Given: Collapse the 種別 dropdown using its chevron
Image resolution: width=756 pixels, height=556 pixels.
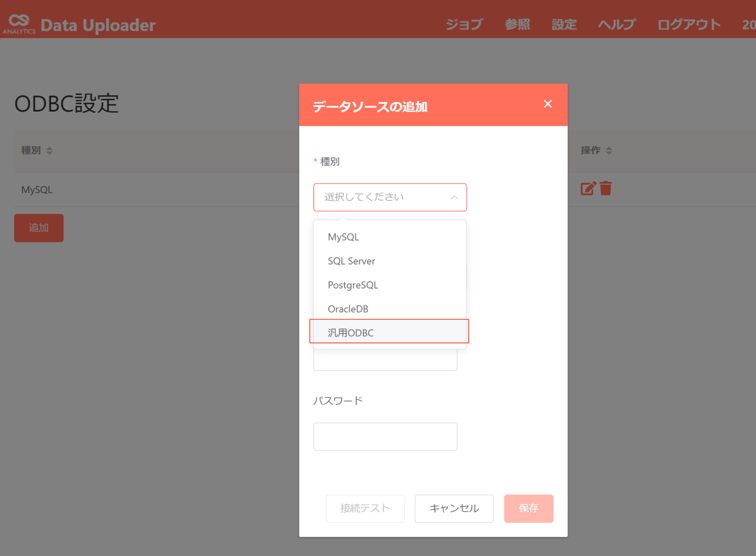Looking at the screenshot, I should [x=454, y=197].
